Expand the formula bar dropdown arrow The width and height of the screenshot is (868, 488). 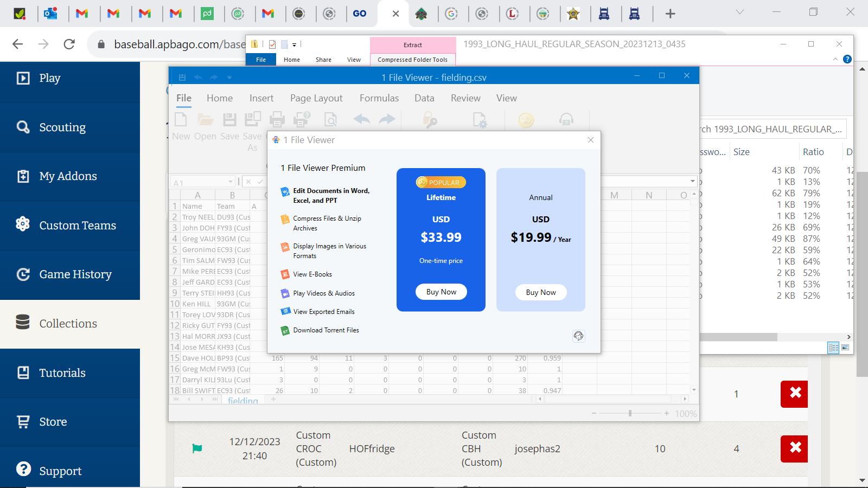692,181
